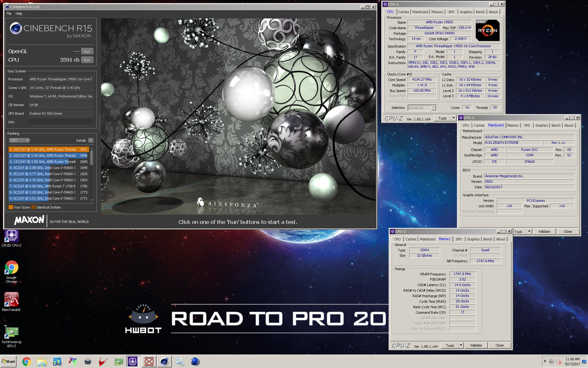Open the CPU ranking type dropdown
Screen dimensions: 588x368
click(19, 140)
